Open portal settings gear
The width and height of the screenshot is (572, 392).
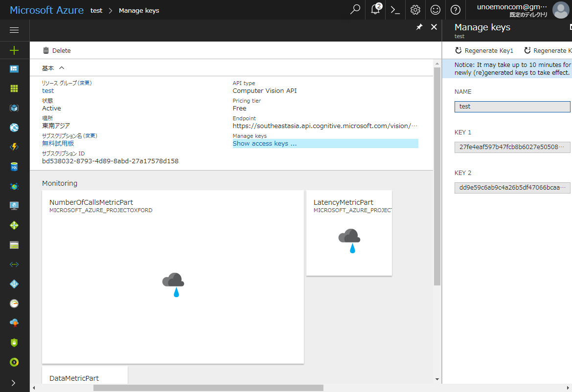tap(415, 10)
